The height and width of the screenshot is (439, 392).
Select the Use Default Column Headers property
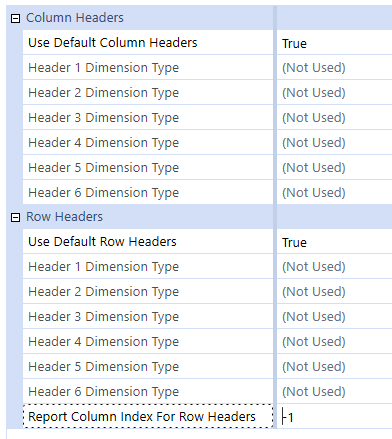tap(113, 43)
